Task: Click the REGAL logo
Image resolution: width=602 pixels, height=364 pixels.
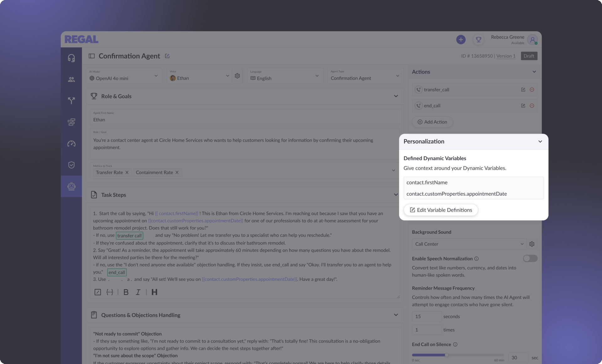Action: click(82, 40)
